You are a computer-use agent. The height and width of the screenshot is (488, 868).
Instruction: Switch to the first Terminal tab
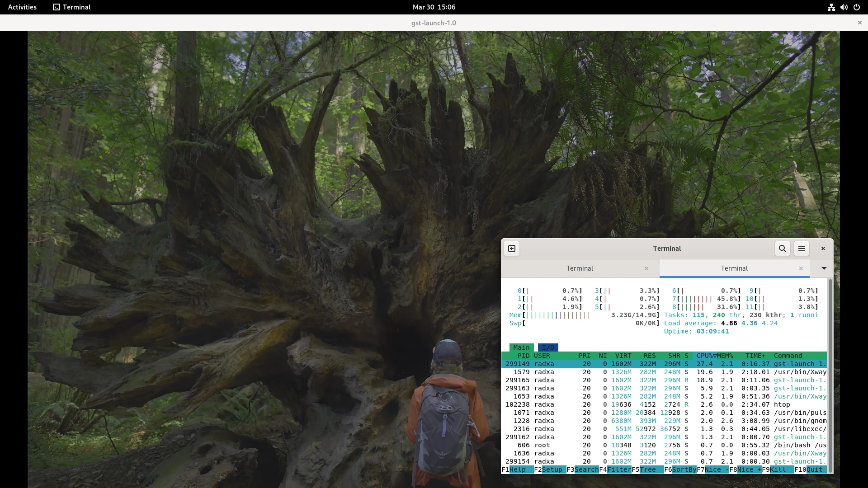pos(580,268)
